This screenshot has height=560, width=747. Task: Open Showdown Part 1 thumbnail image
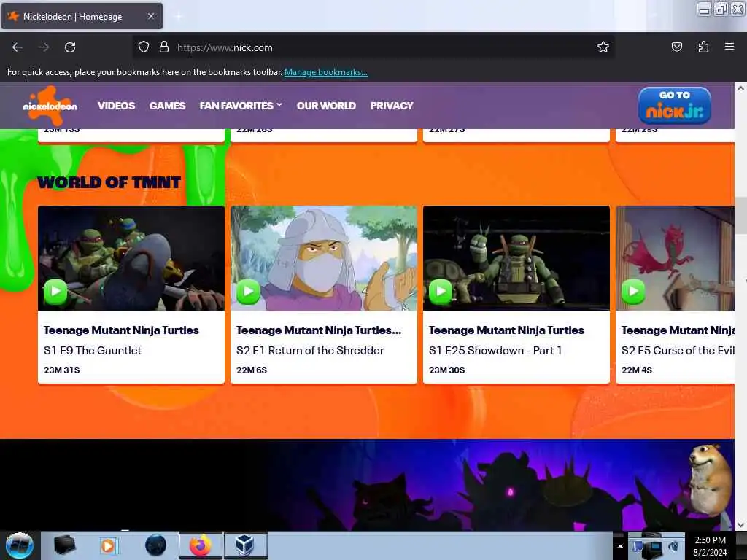coord(516,257)
